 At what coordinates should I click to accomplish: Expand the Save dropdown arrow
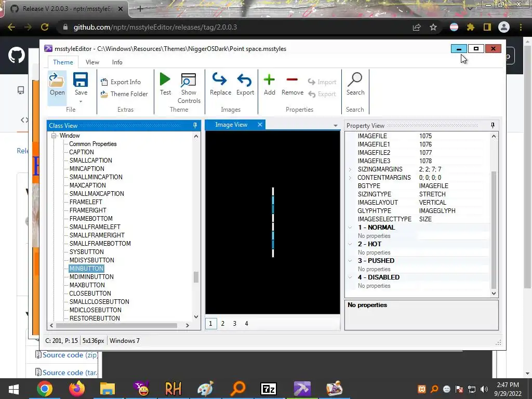(x=81, y=101)
